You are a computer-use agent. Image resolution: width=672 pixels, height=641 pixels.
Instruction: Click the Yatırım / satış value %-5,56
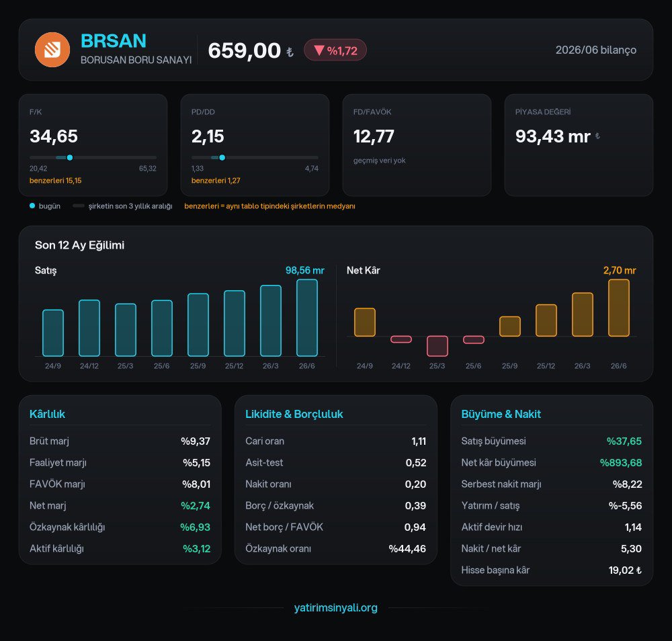pyautogui.click(x=625, y=505)
